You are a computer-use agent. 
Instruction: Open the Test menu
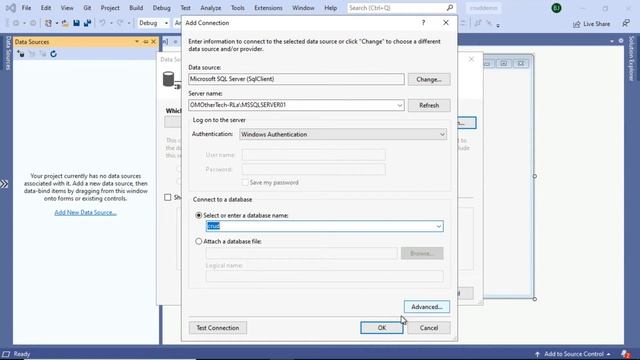pos(185,8)
